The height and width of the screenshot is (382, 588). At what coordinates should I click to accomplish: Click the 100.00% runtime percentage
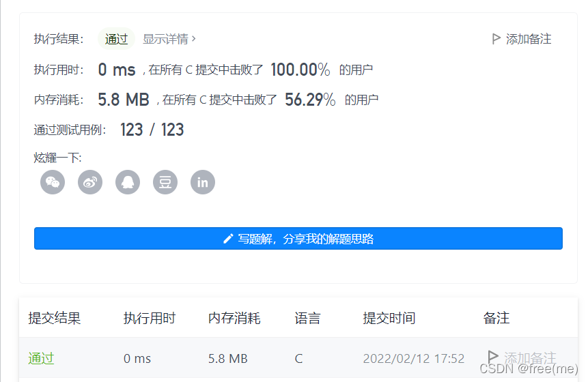click(300, 70)
